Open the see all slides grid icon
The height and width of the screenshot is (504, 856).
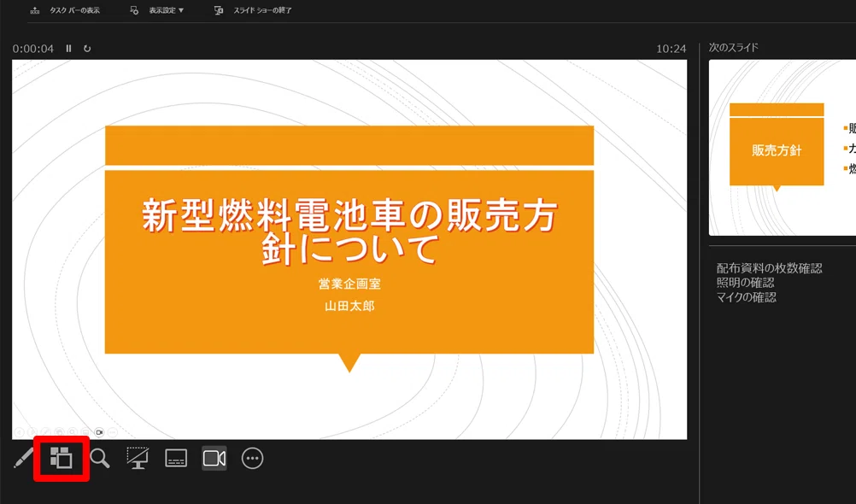click(62, 458)
